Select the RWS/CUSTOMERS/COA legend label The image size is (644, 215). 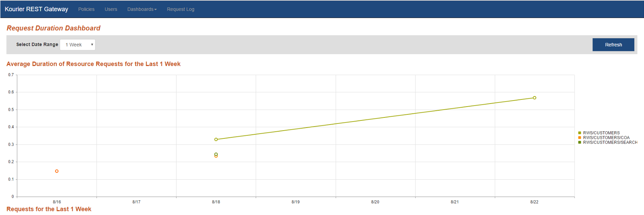[606, 138]
